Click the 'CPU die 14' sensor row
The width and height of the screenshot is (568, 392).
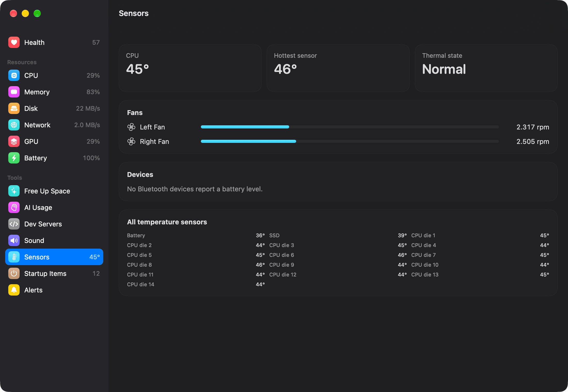[196, 284]
